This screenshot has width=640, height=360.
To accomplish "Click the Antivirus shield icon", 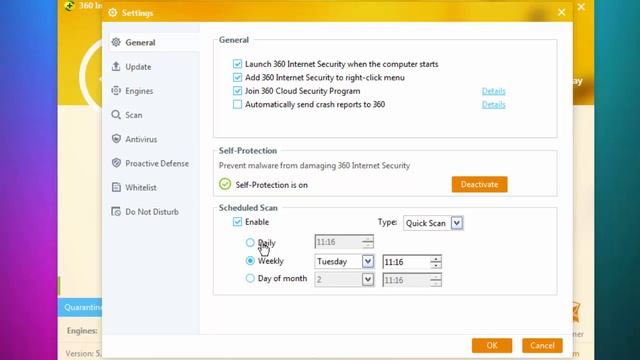I will point(116,139).
